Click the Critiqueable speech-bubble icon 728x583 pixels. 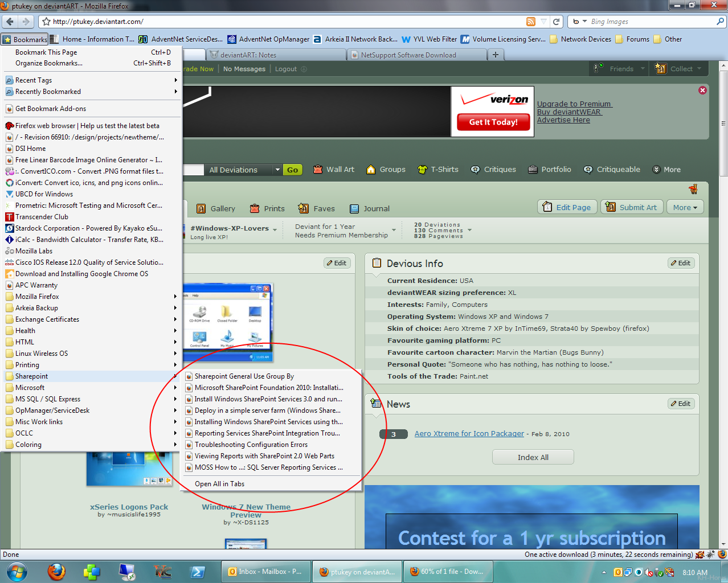pyautogui.click(x=589, y=169)
